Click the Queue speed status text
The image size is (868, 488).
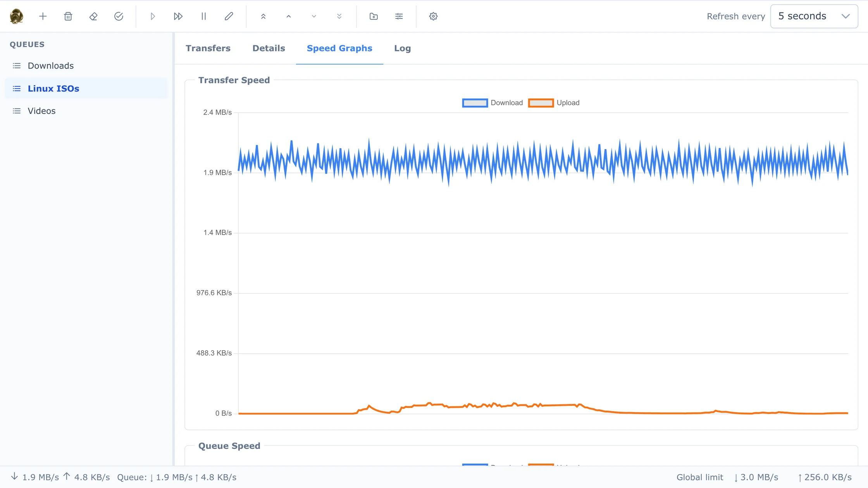point(177,477)
